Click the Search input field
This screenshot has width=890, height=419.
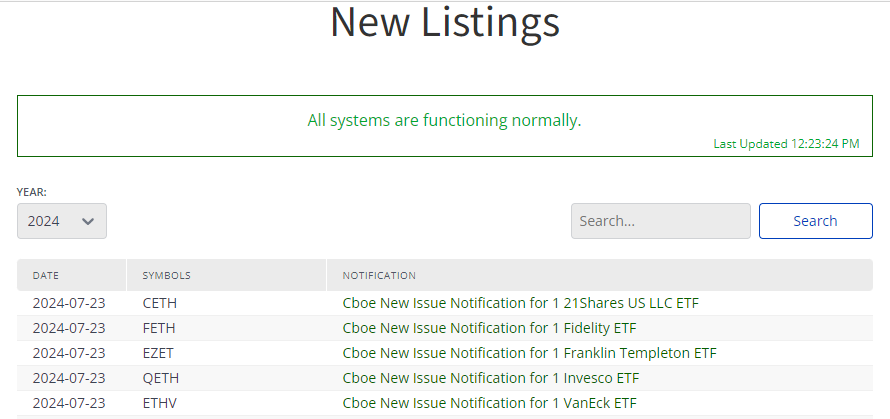click(x=660, y=221)
